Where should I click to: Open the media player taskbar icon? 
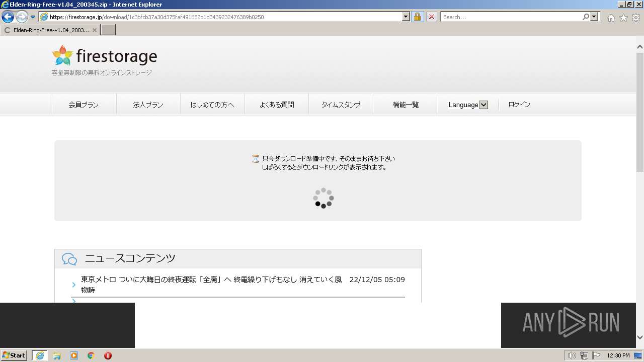coord(74,355)
